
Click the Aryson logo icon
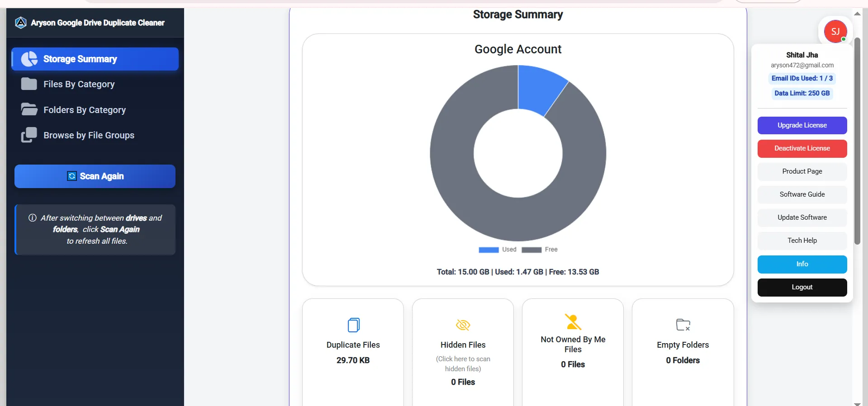21,23
